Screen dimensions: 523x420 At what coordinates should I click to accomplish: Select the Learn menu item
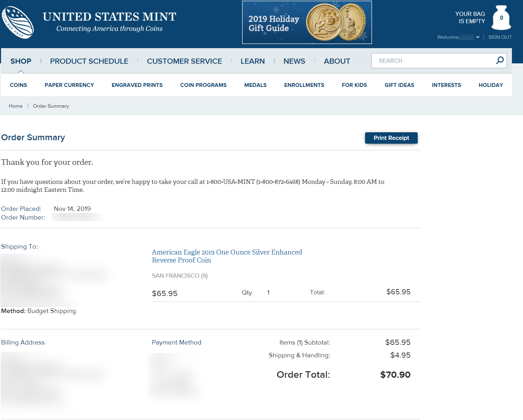[x=252, y=61]
